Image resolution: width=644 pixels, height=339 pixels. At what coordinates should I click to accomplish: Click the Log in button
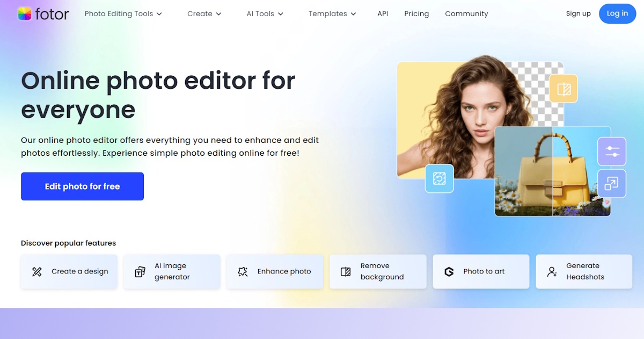click(x=617, y=14)
